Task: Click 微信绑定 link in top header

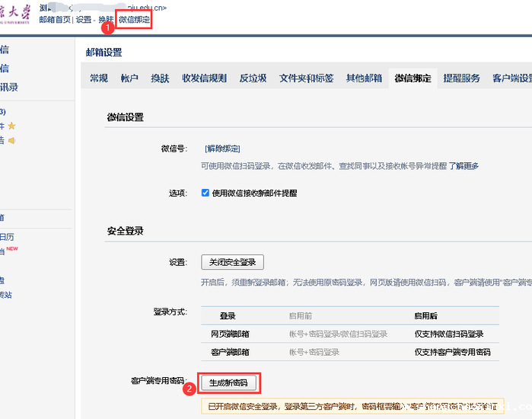Action: (134, 19)
